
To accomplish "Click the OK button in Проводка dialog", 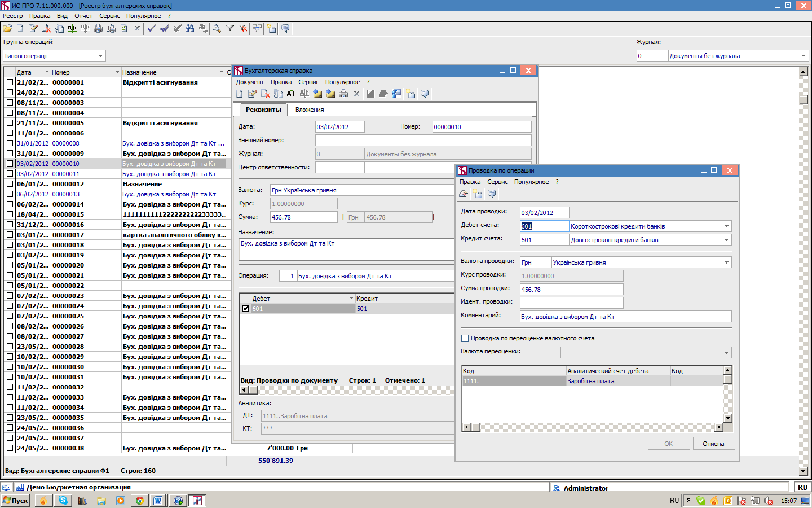I will click(669, 444).
